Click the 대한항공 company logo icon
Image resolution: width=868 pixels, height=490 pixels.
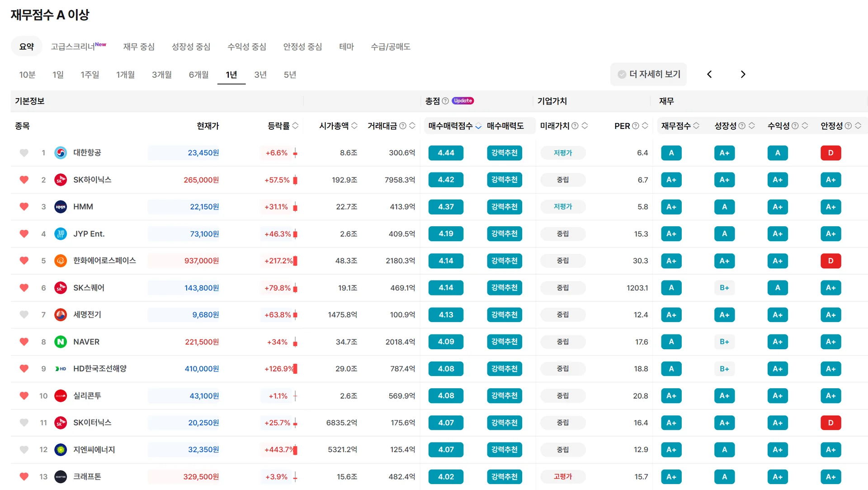pyautogui.click(x=61, y=153)
